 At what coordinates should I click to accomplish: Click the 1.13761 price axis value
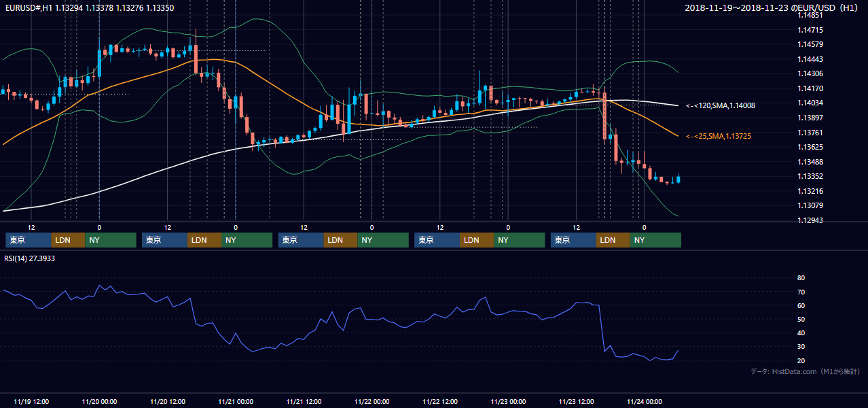pyautogui.click(x=811, y=133)
